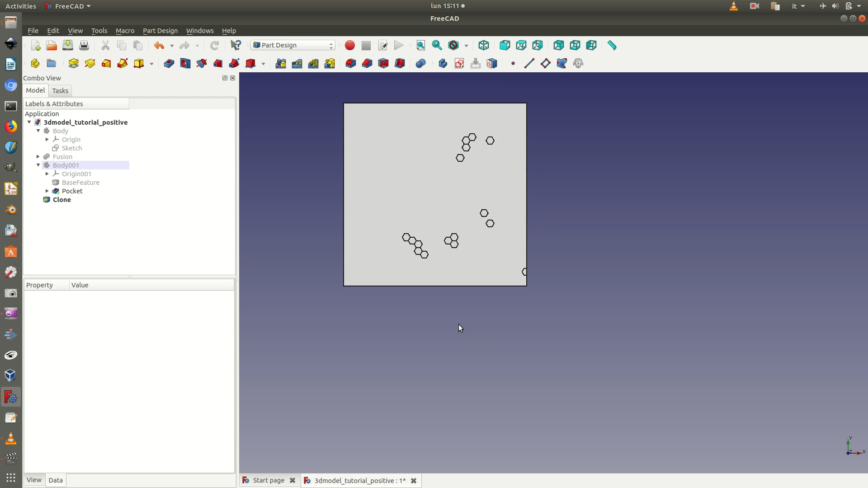Image resolution: width=868 pixels, height=488 pixels.
Task: Click the Pad feature icon
Action: pos(74,63)
